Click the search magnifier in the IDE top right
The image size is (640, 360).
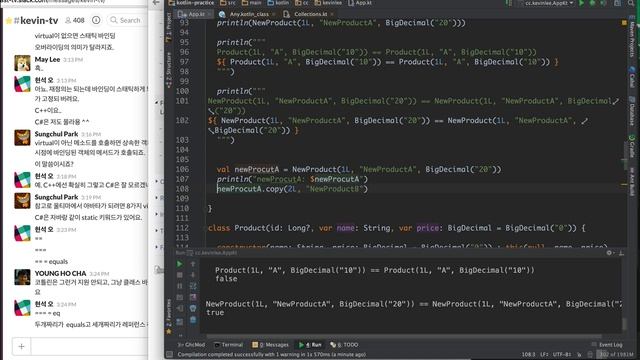click(631, 3)
